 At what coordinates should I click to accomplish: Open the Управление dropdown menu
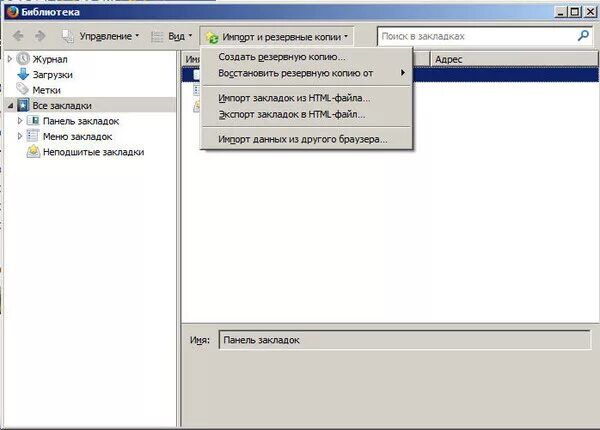pyautogui.click(x=101, y=36)
